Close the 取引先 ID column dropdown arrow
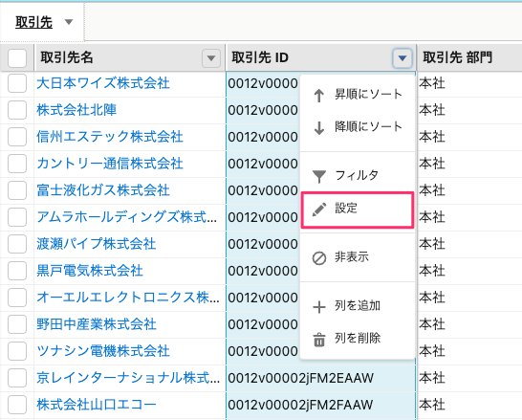The height and width of the screenshot is (420, 522). coord(402,58)
